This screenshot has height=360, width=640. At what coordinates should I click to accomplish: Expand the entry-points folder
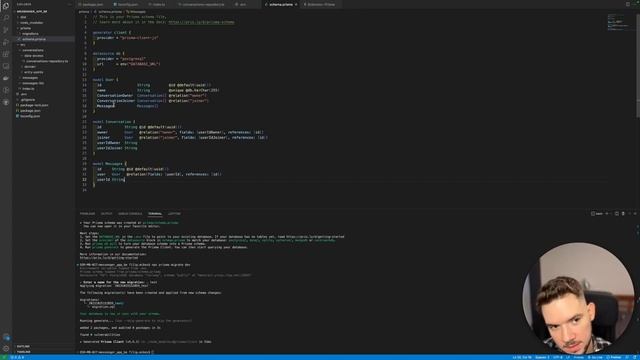33,72
